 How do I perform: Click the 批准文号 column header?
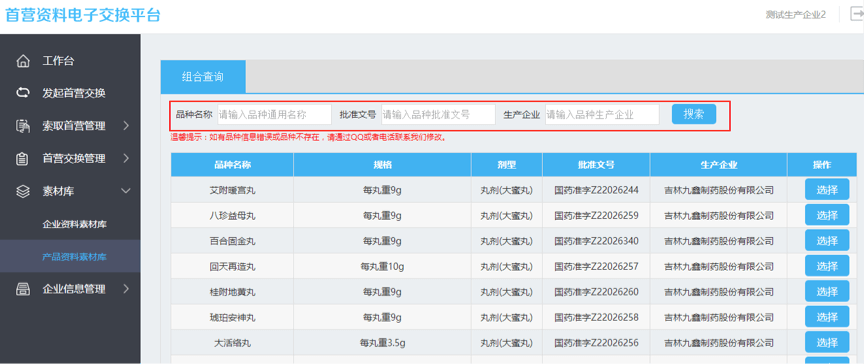click(x=596, y=165)
